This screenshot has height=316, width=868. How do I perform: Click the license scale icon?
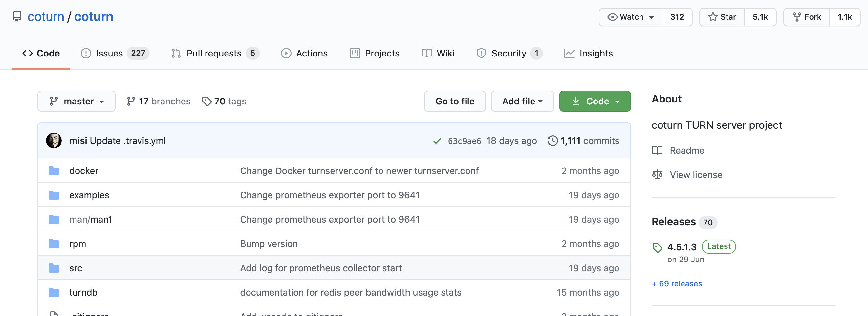pos(657,175)
